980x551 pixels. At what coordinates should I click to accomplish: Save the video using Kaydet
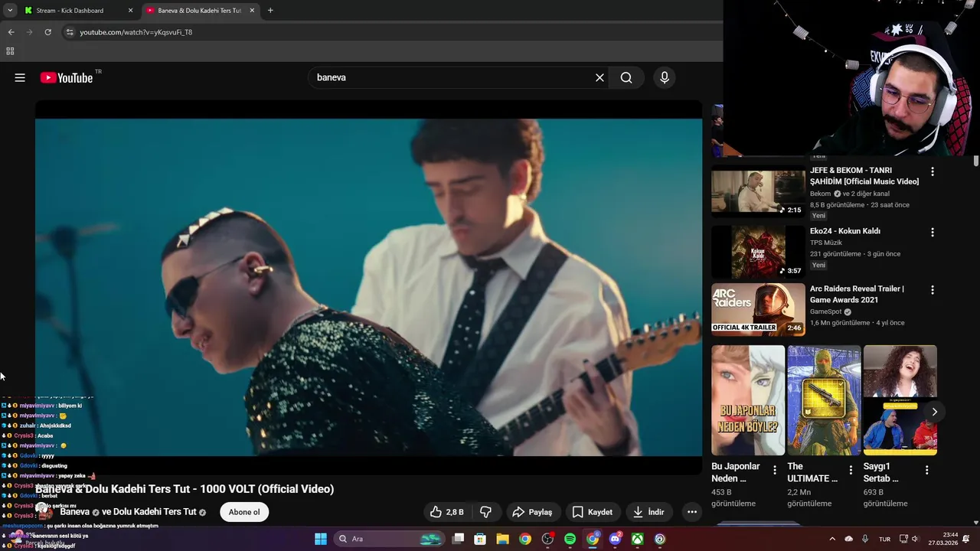[592, 512]
